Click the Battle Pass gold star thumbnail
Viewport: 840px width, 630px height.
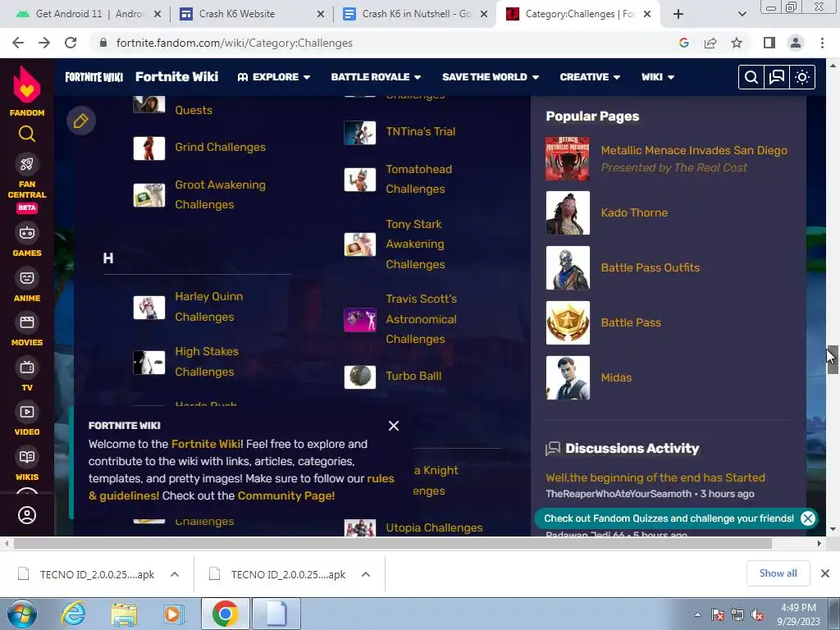pyautogui.click(x=568, y=322)
